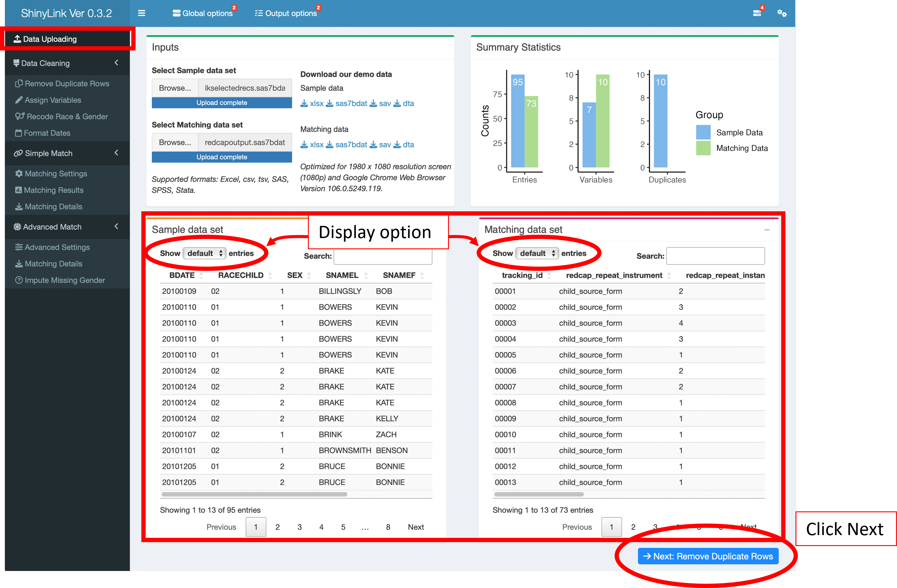Download matching data sas7bdat file
This screenshot has height=588, width=897.
tap(346, 145)
